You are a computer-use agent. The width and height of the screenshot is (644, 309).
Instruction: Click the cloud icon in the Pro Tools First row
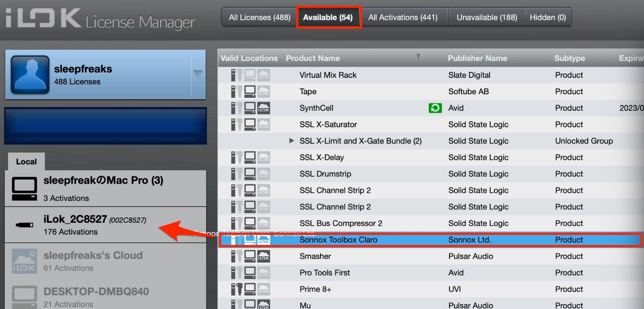[x=263, y=273]
